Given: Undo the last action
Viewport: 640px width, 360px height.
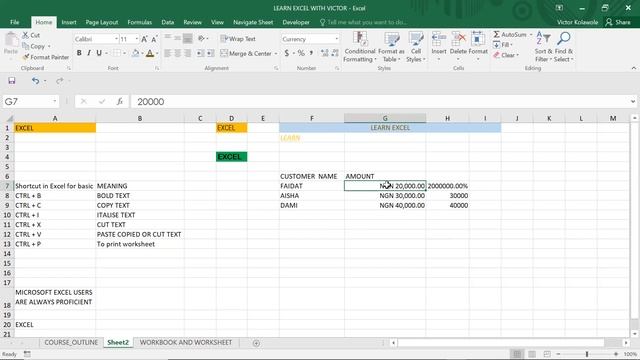Looking at the screenshot, I should pyautogui.click(x=36, y=81).
